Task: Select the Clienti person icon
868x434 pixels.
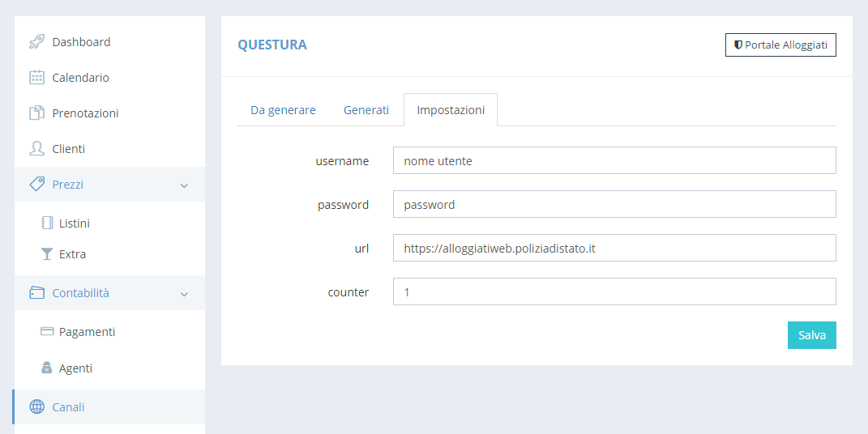Action: point(36,149)
